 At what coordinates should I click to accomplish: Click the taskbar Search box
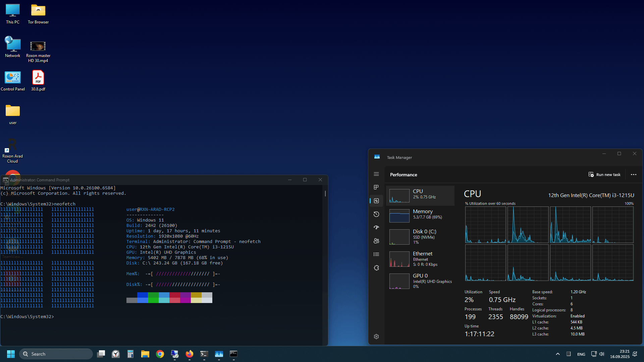point(56,354)
